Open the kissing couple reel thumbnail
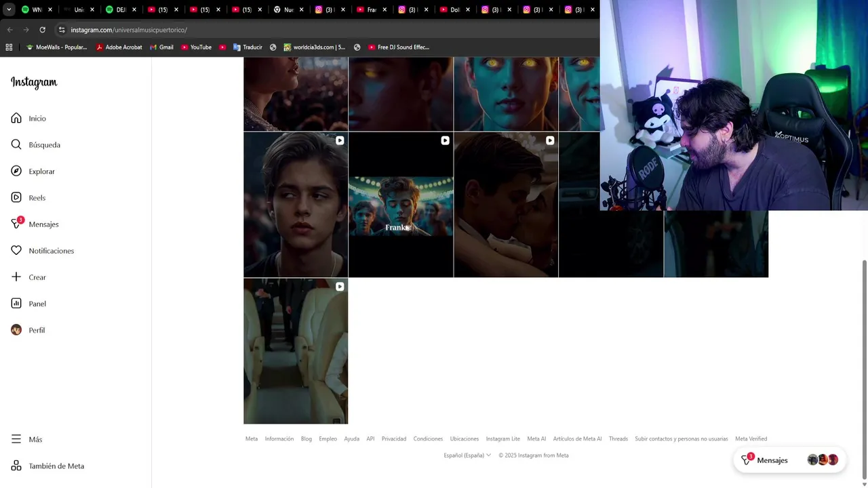 [x=506, y=205]
